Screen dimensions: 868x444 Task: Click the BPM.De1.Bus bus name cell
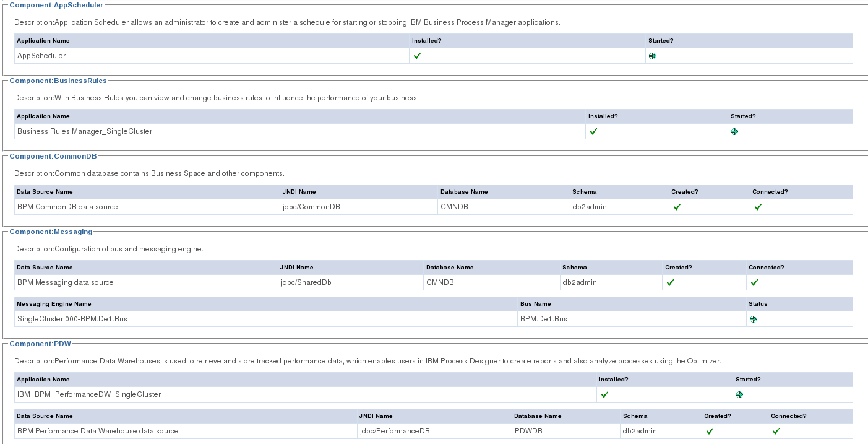(x=632, y=319)
